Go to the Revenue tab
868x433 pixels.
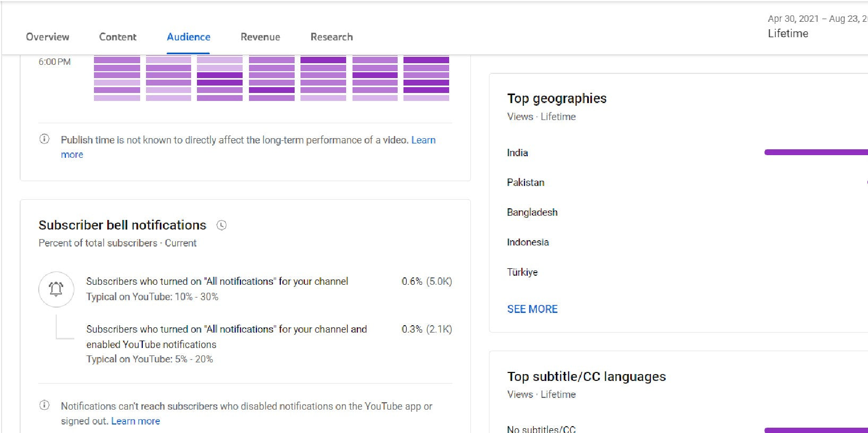pos(260,37)
